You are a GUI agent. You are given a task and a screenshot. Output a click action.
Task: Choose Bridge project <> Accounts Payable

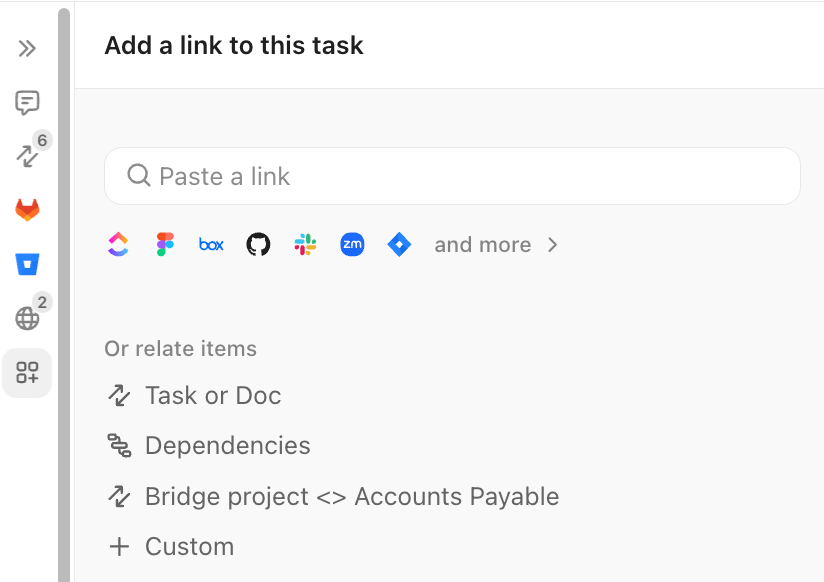pos(352,496)
